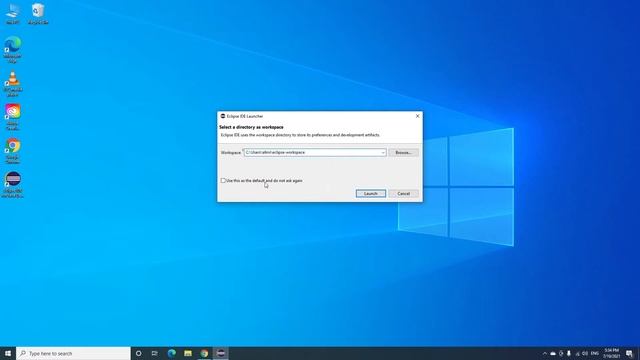Open File Explorer from taskbar
This screenshot has height=360, width=640.
(x=188, y=353)
